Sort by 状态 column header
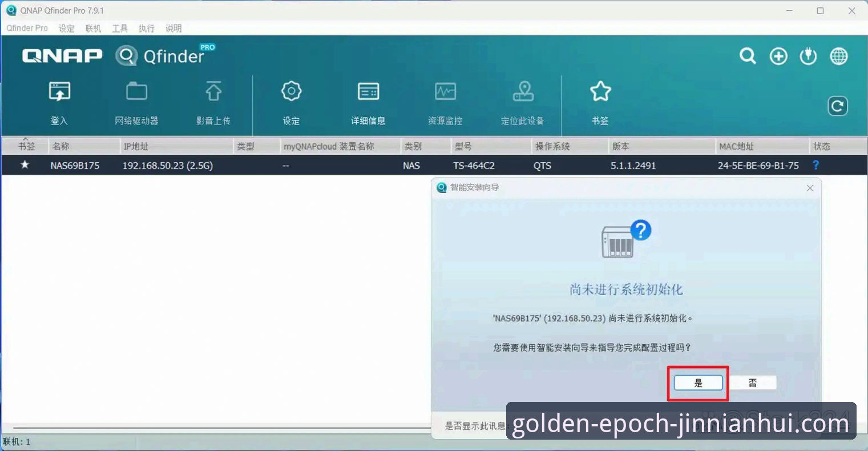 (x=838, y=146)
